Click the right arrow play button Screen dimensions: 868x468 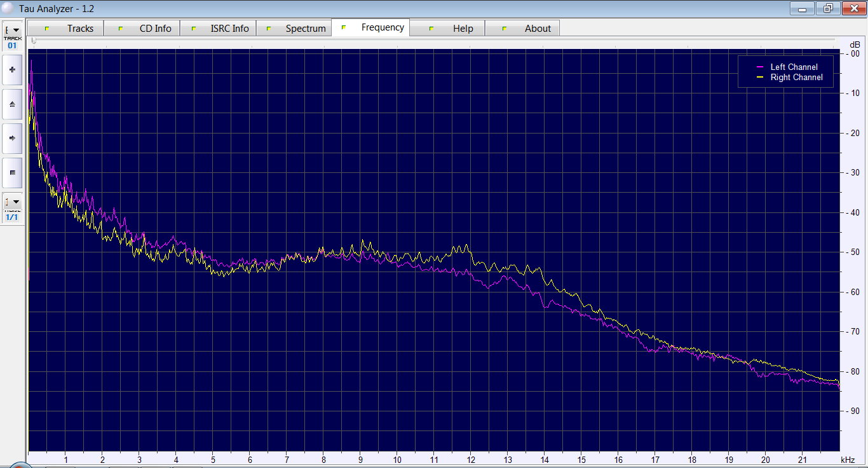12,138
